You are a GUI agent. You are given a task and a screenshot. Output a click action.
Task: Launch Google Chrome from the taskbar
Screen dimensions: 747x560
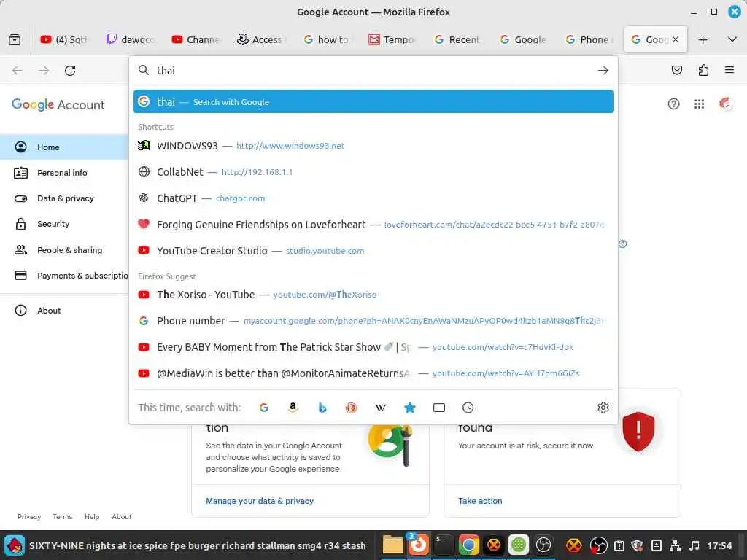(468, 545)
